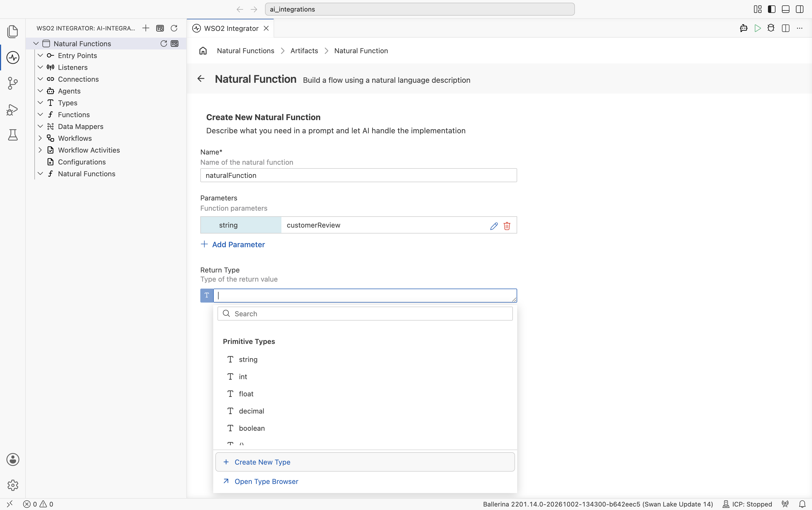
Task: Go to Artifacts in breadcrumb
Action: (304, 51)
